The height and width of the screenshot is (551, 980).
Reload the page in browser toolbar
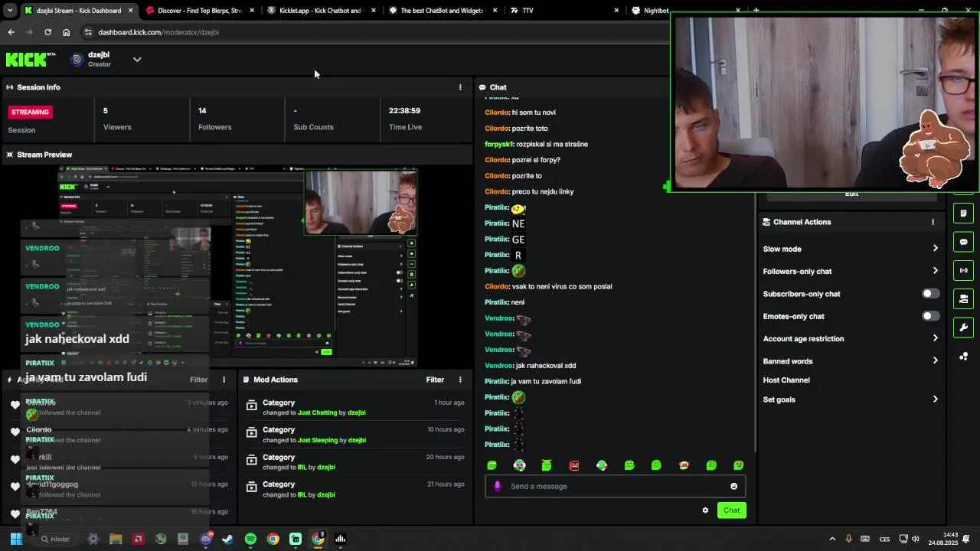[47, 32]
